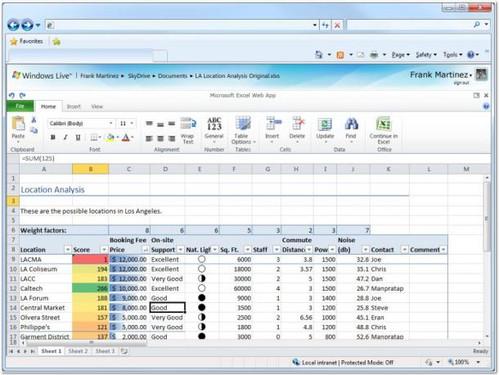Click the RSS feed icon in browser toolbar
The width and height of the screenshot is (499, 375).
coord(340,55)
